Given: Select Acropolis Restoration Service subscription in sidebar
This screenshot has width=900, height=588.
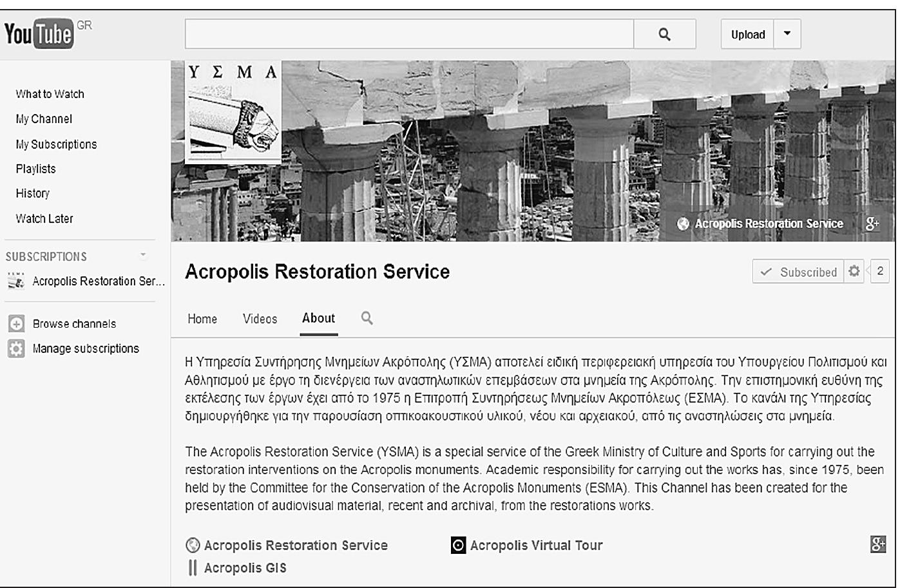Looking at the screenshot, I should coord(98,281).
